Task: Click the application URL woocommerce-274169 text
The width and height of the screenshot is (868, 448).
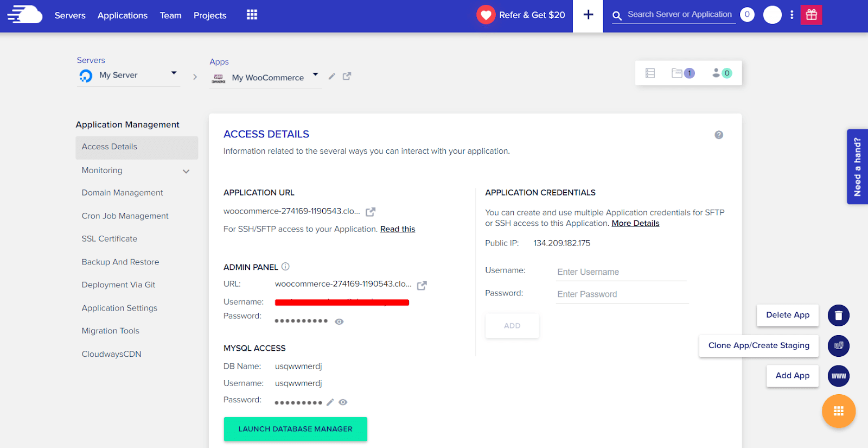Action: click(292, 211)
